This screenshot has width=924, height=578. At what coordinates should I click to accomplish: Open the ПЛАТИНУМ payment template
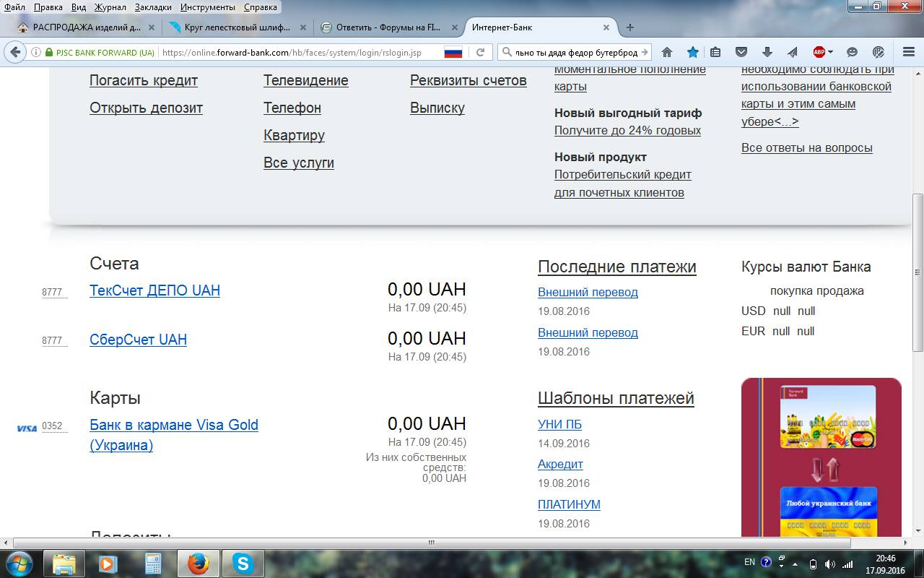[x=569, y=504]
